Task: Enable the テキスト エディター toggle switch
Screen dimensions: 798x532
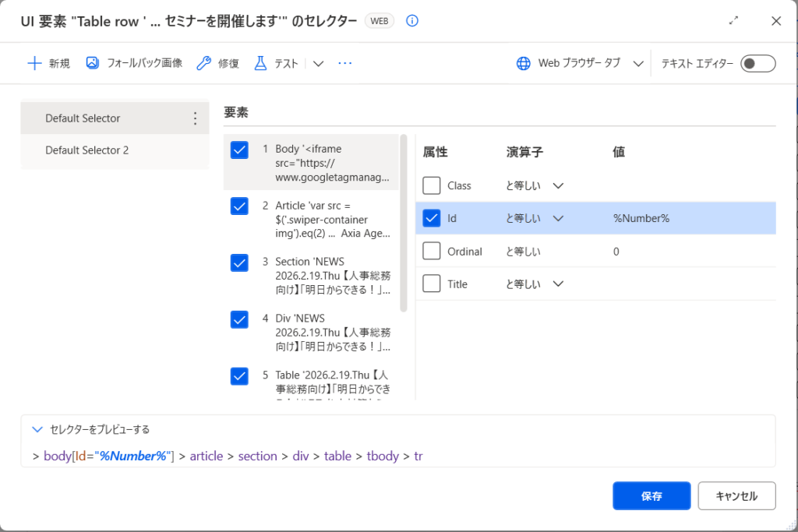Action: point(757,63)
